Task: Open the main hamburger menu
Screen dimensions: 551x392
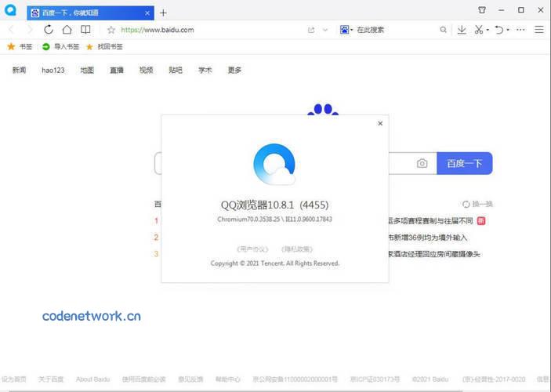Action: (x=539, y=30)
